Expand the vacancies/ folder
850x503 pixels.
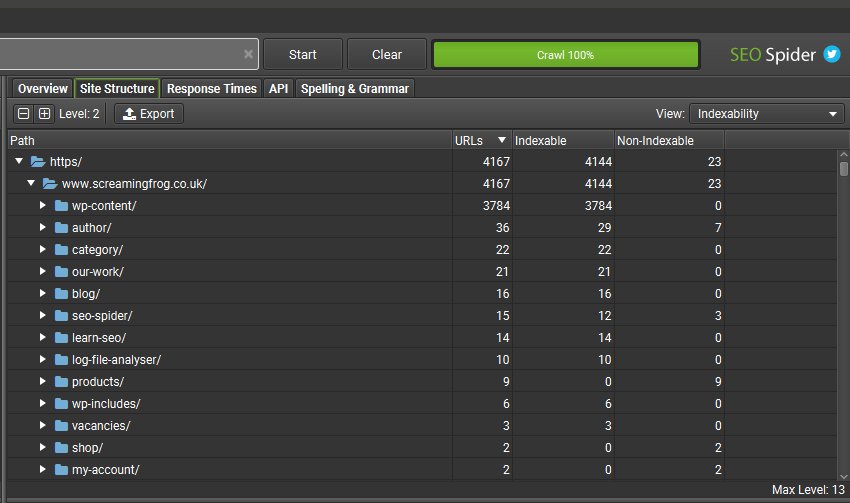42,425
